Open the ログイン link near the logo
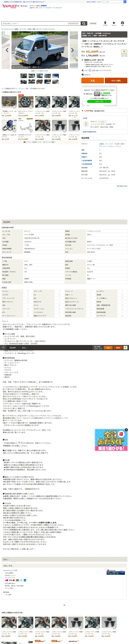The height and width of the screenshot is (644, 129). coord(33,8)
